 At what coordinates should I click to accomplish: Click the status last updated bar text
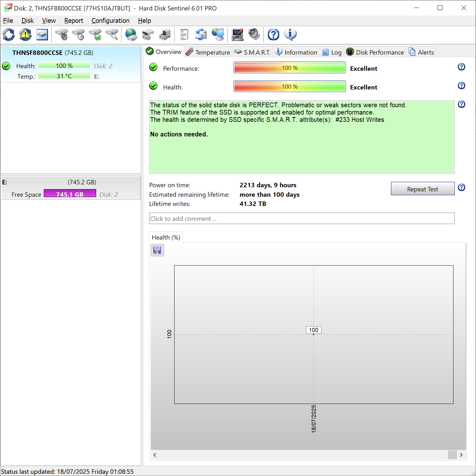[x=67, y=472]
